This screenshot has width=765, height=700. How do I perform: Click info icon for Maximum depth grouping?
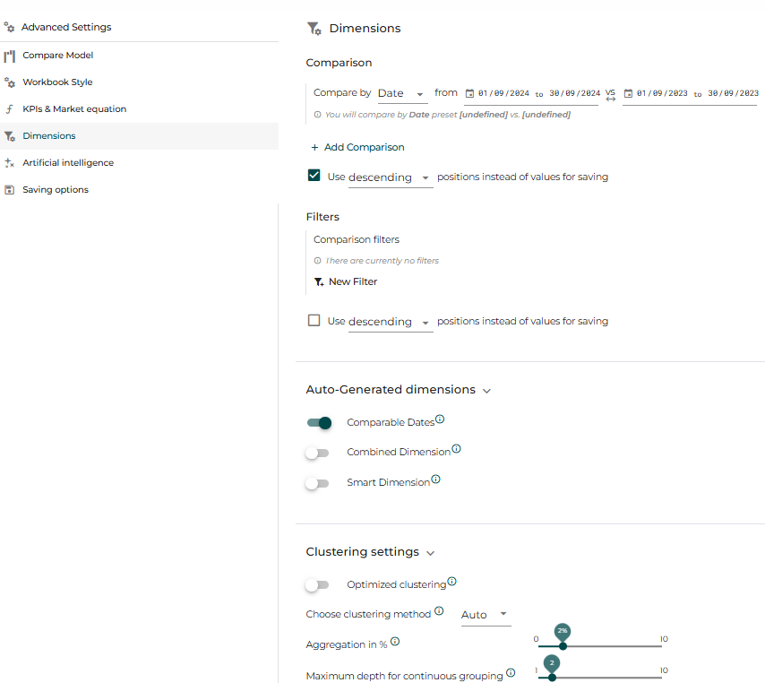coord(511,673)
